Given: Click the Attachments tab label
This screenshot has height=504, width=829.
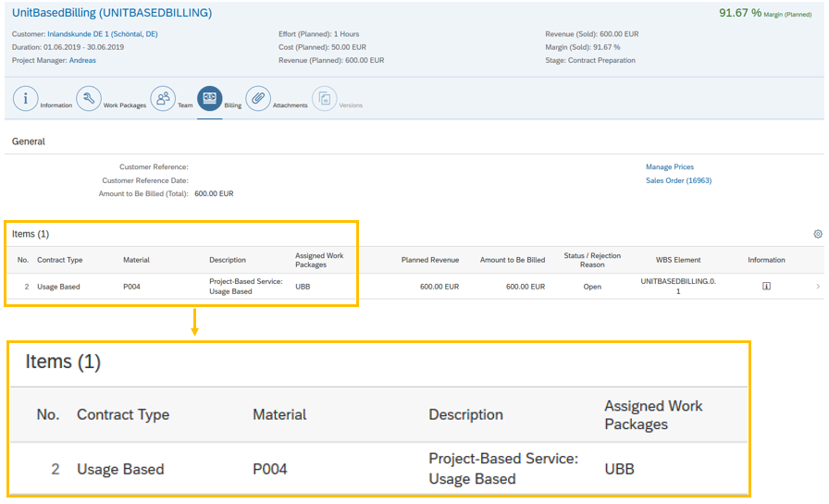Looking at the screenshot, I should point(291,105).
